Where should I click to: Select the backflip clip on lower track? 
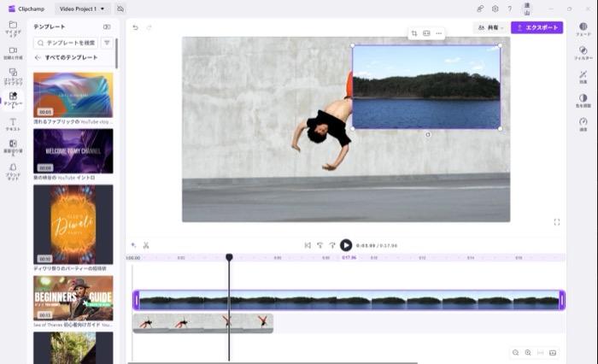[203, 323]
